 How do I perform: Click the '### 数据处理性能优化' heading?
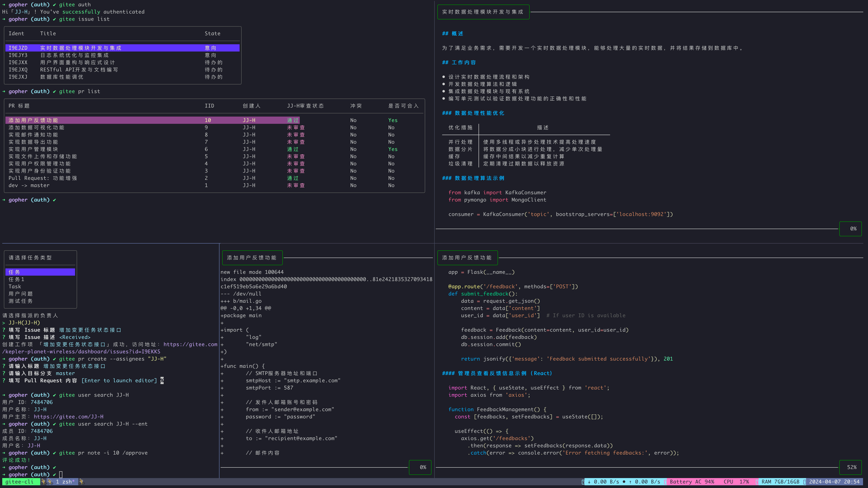[x=473, y=113]
